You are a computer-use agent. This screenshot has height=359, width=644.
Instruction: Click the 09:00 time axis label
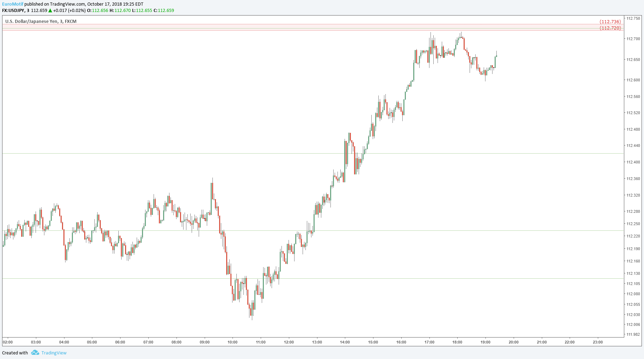[205, 342]
